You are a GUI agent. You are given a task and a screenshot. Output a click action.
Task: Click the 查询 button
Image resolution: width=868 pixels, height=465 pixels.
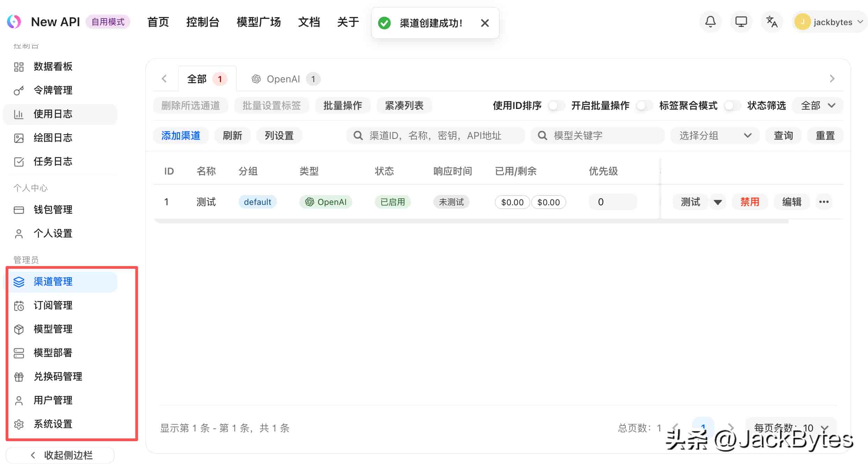(783, 135)
